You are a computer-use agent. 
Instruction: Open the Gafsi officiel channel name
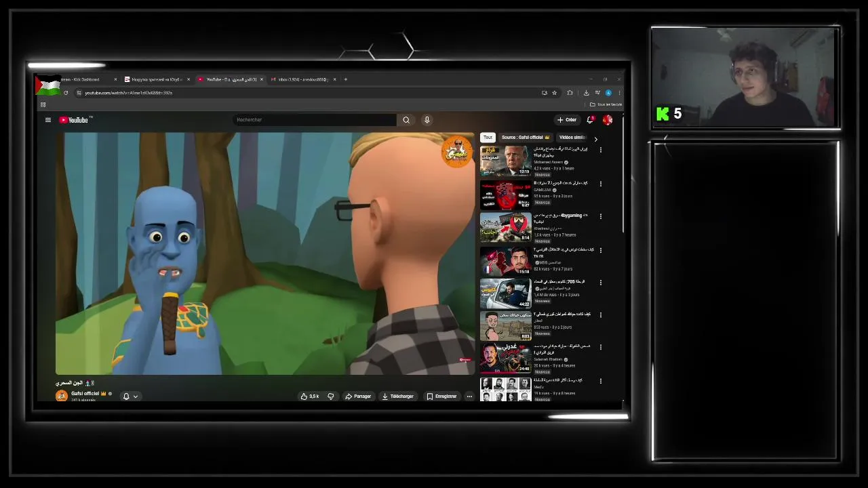(x=85, y=394)
